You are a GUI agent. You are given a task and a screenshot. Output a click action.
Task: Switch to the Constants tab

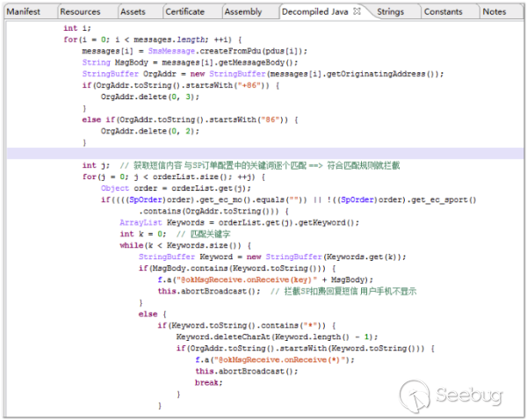(x=443, y=11)
